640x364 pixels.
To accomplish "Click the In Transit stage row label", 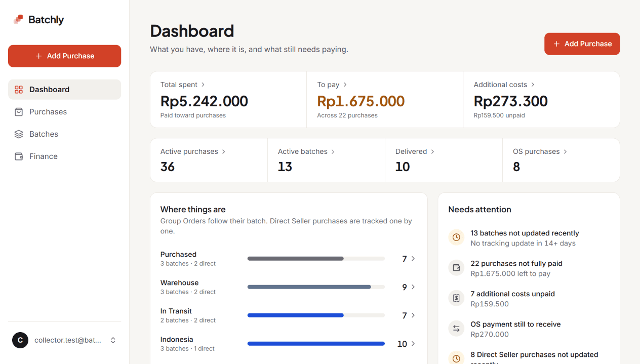I will click(176, 311).
